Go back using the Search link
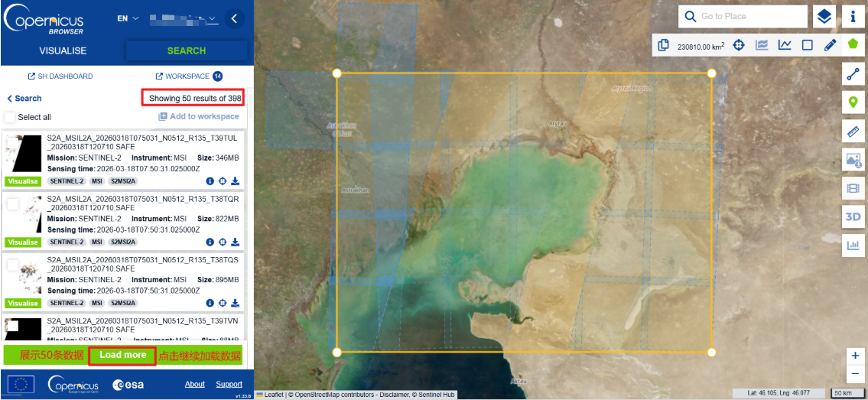Image resolution: width=868 pixels, height=400 pixels. tap(24, 99)
